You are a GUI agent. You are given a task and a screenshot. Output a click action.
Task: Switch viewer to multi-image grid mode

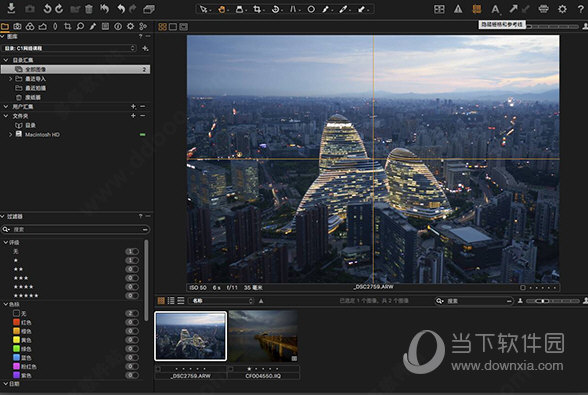coord(162,27)
